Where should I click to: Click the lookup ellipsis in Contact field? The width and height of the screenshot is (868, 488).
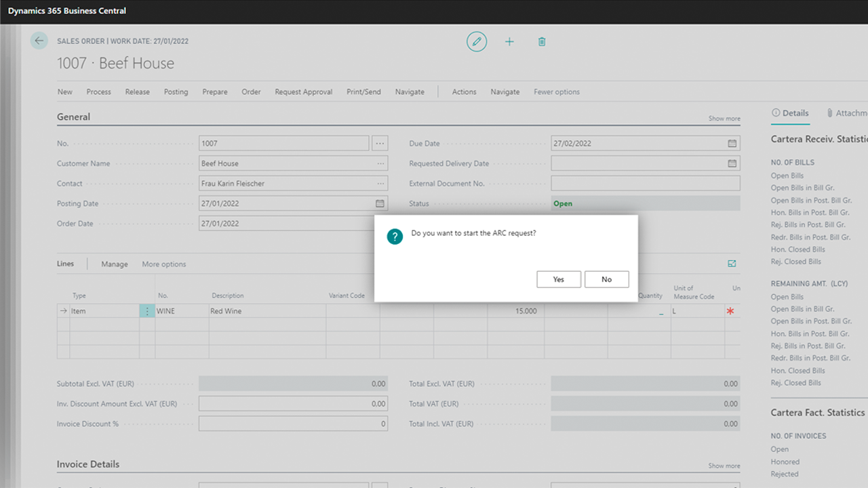[381, 184]
